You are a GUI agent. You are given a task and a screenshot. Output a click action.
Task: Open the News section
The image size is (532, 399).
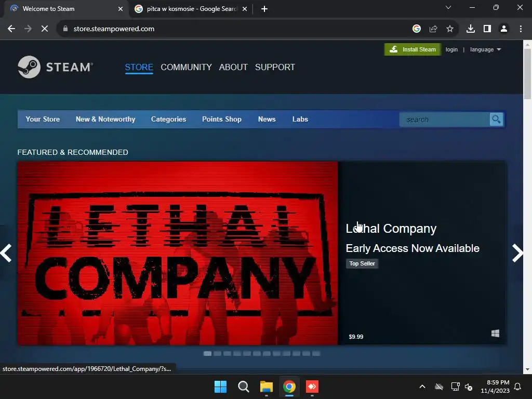click(267, 119)
